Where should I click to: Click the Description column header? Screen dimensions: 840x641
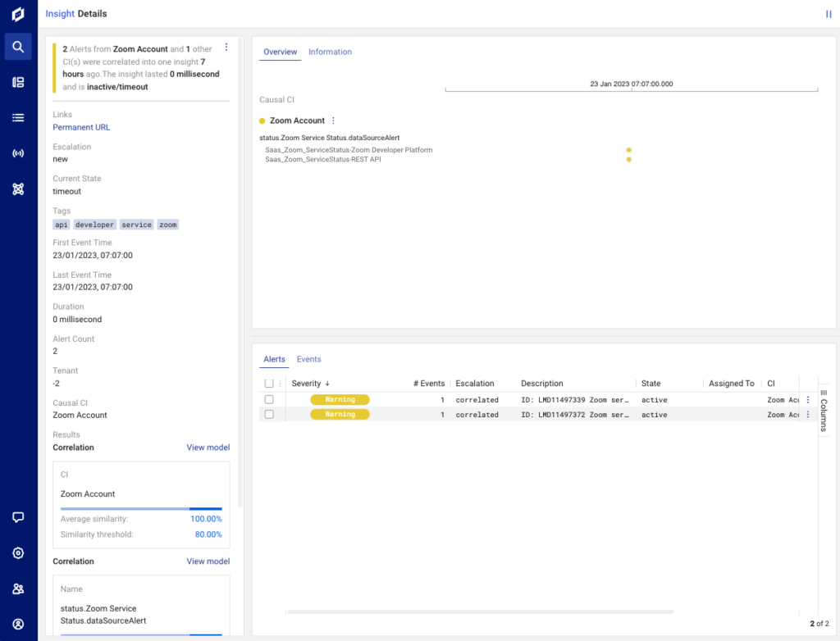(x=542, y=384)
